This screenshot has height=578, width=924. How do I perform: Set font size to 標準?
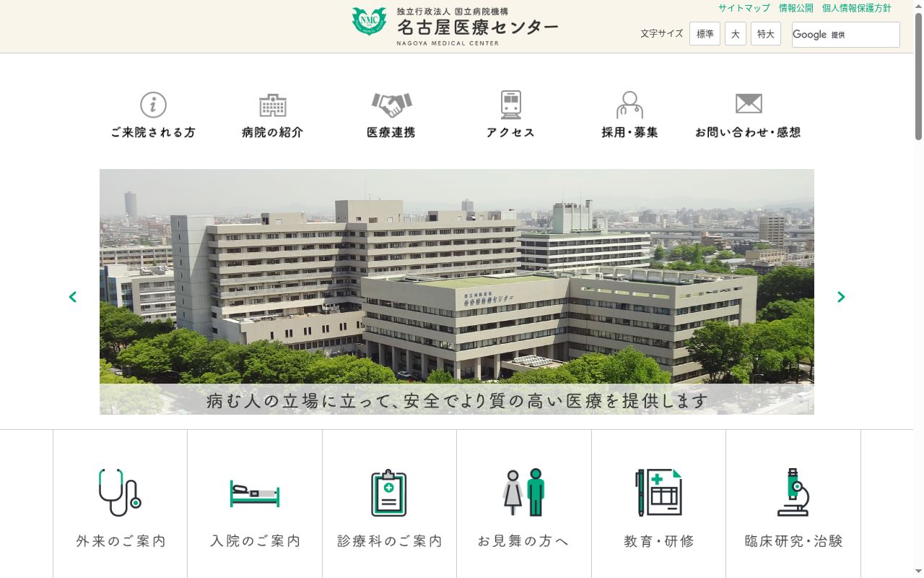pyautogui.click(x=705, y=34)
